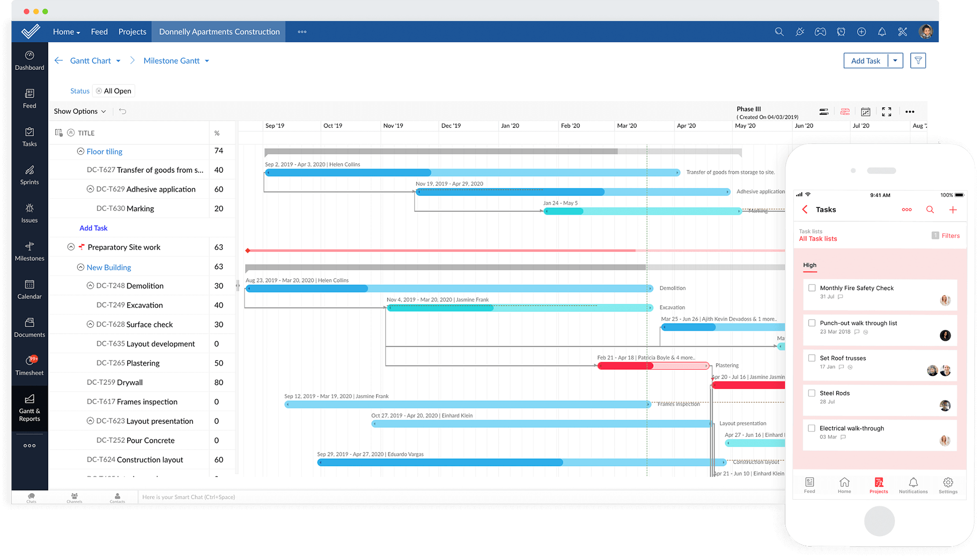
Task: Check Steel Rods task
Action: pos(812,393)
